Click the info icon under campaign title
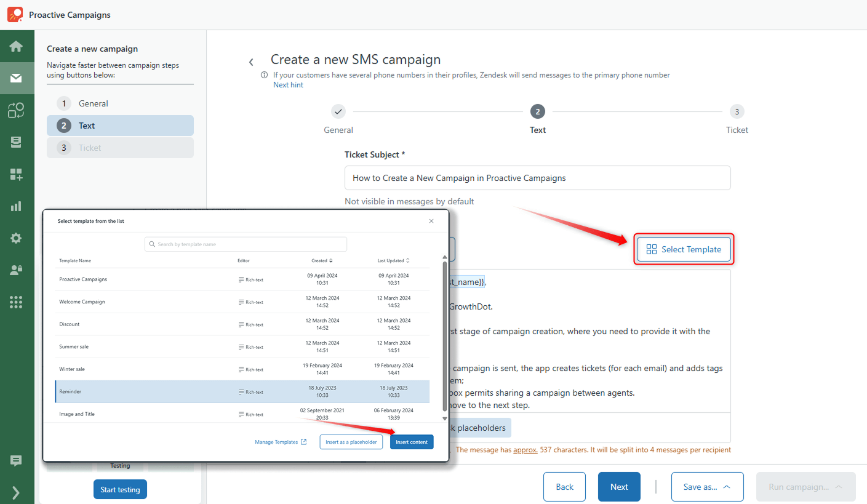 265,75
